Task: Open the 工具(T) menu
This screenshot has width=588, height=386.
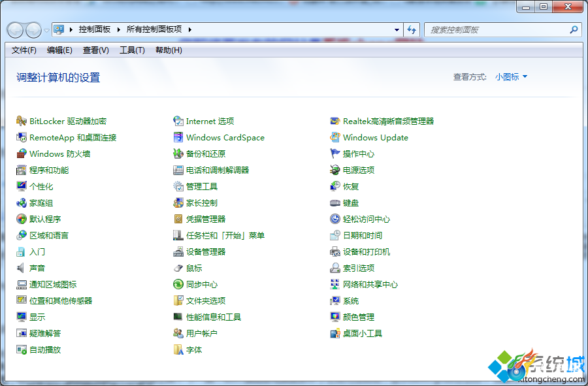Action: coord(132,50)
